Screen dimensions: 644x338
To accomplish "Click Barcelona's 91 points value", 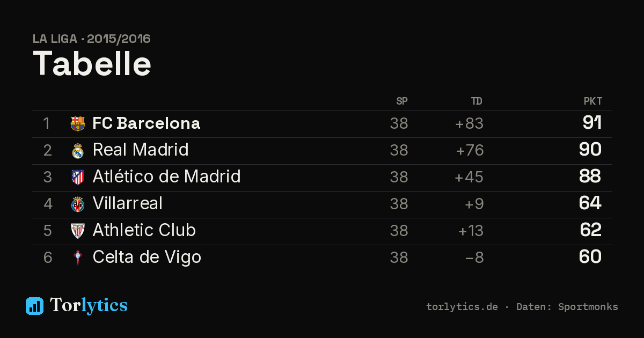I will tap(592, 123).
